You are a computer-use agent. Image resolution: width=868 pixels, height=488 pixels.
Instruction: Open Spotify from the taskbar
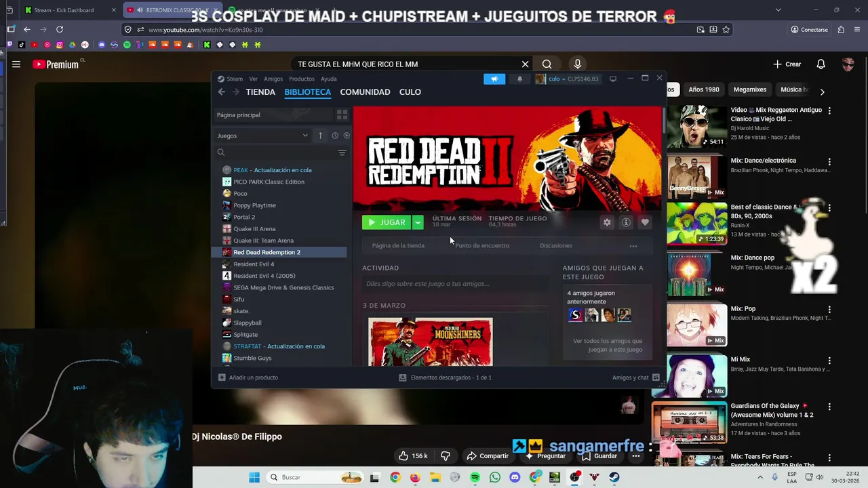click(475, 477)
